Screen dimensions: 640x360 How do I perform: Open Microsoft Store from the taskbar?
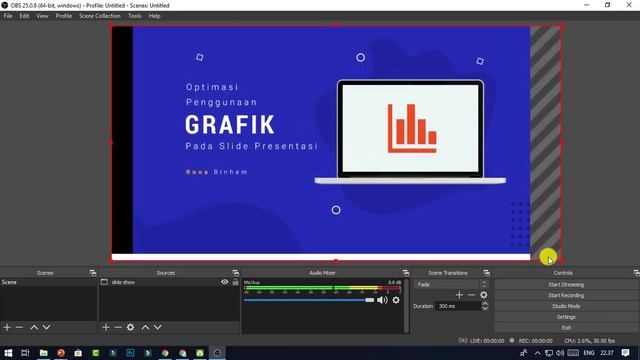pyautogui.click(x=78, y=353)
